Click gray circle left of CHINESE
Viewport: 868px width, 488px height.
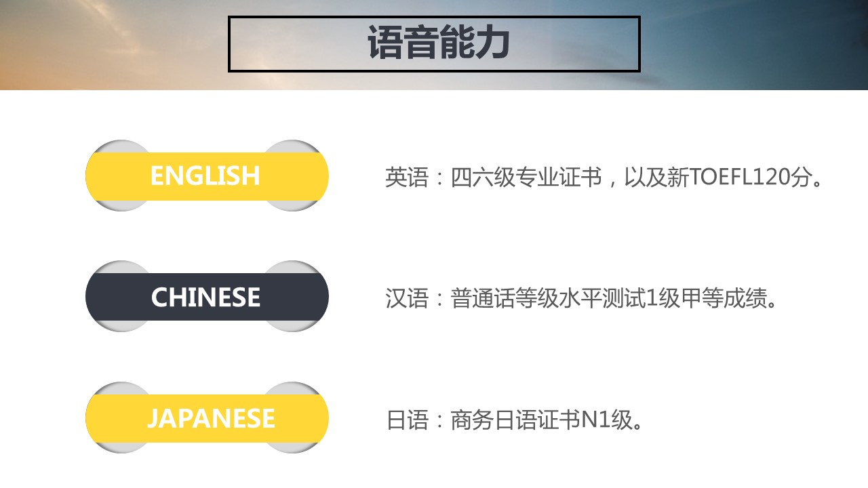pos(119,267)
